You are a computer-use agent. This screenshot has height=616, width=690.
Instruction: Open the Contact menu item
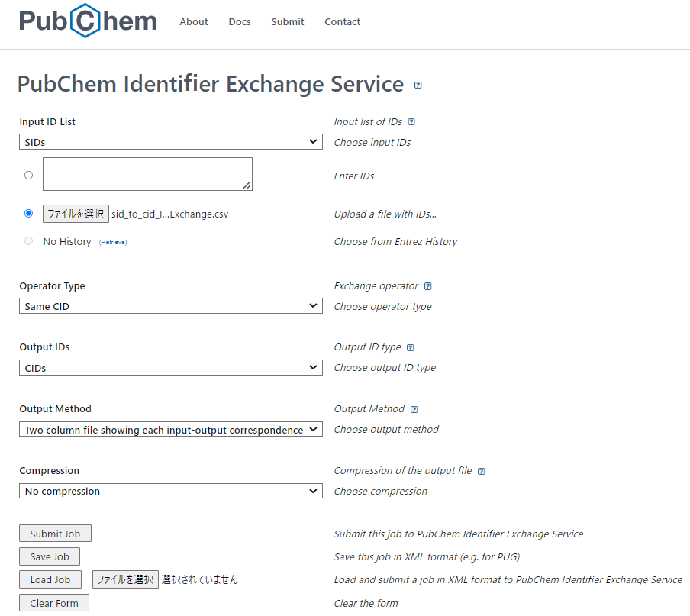342,21
